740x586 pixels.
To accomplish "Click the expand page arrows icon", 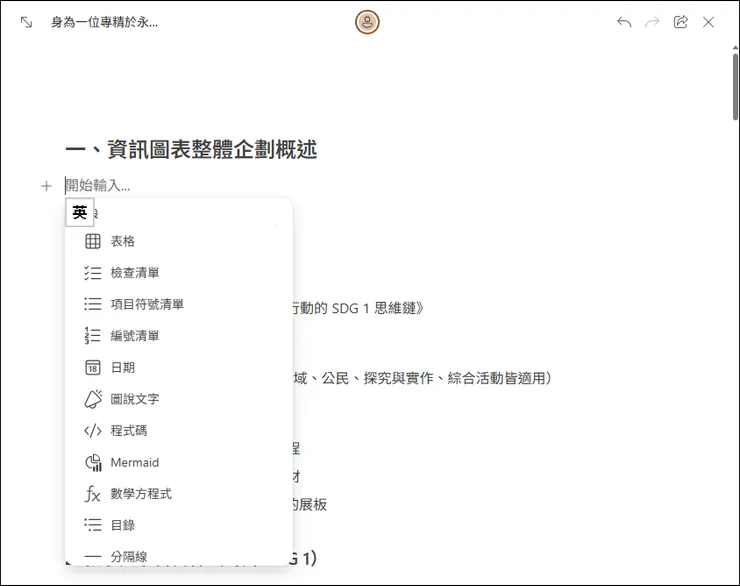I will pos(26,22).
